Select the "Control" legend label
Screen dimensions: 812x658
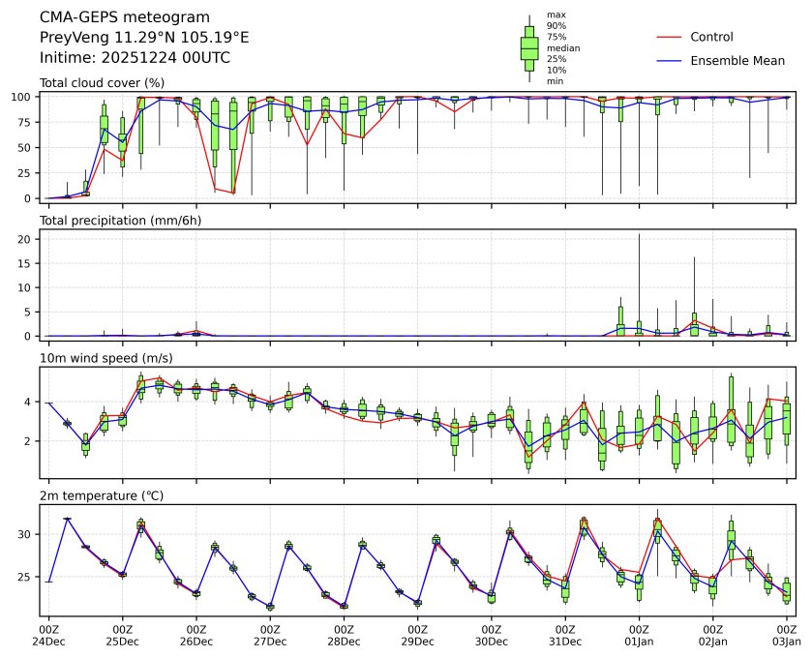(711, 37)
